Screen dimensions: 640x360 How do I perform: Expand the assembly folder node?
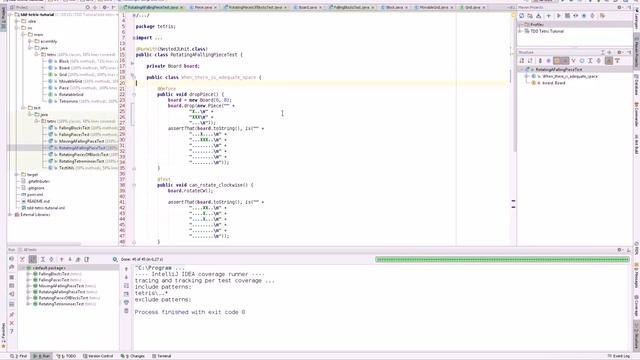coord(30,41)
